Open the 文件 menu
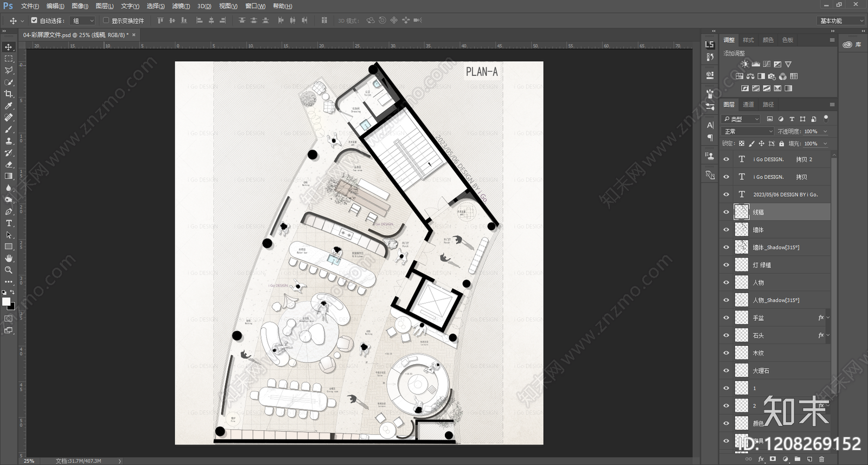 point(30,6)
